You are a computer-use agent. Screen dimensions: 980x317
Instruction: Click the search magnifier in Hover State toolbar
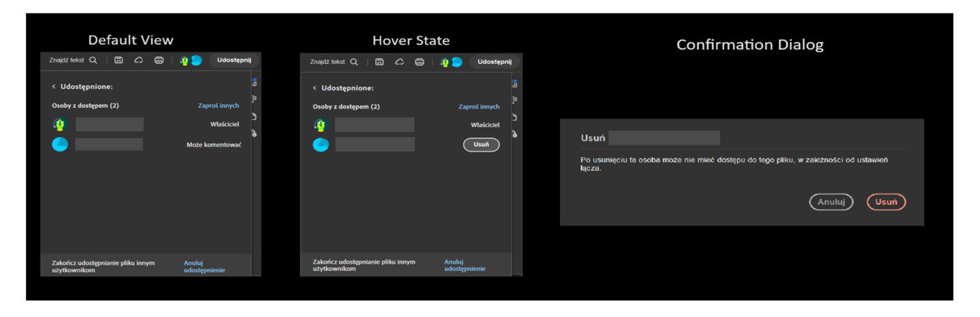(354, 62)
